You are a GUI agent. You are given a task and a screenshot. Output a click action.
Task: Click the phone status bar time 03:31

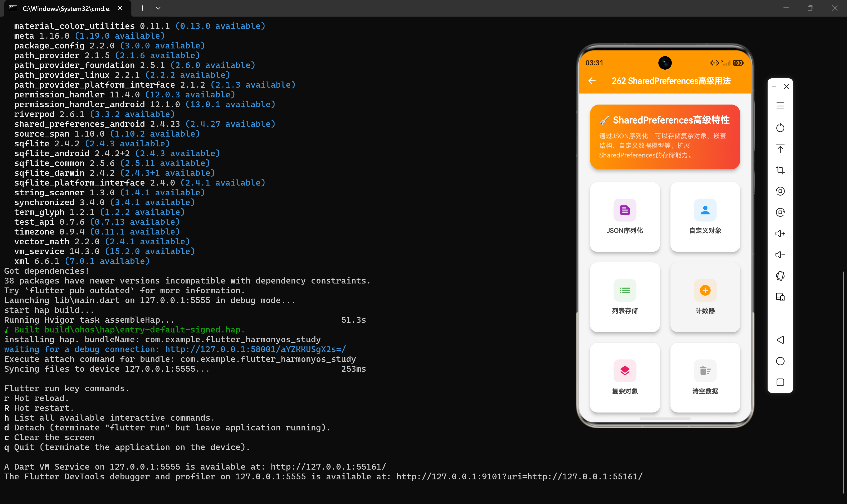pos(594,63)
